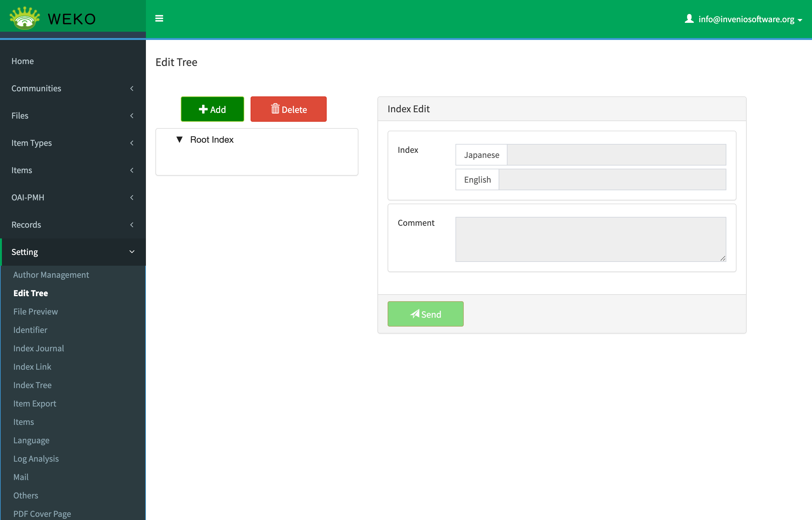Grab the Comment textarea resize handle

tap(723, 258)
